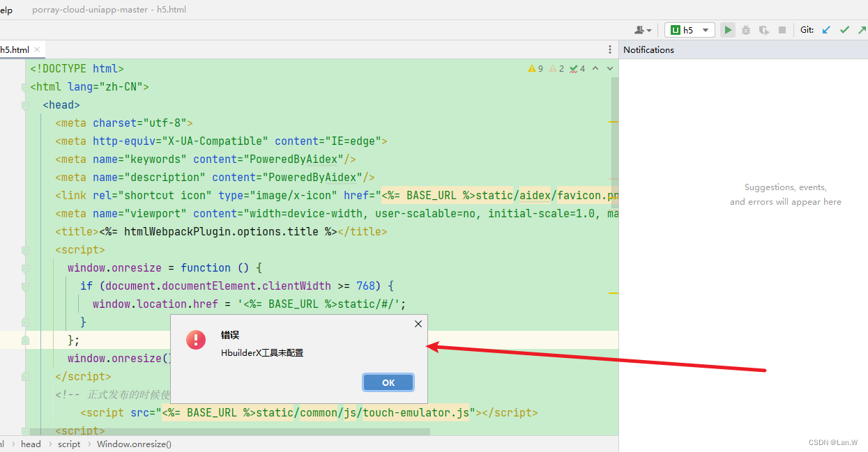
Task: Click the Stop square icon
Action: [x=782, y=30]
